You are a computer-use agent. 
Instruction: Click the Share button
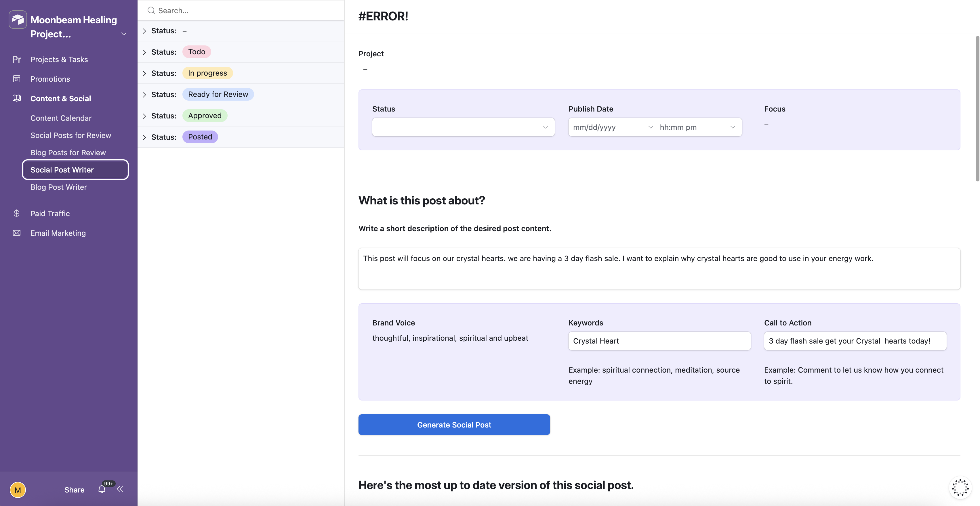point(75,490)
